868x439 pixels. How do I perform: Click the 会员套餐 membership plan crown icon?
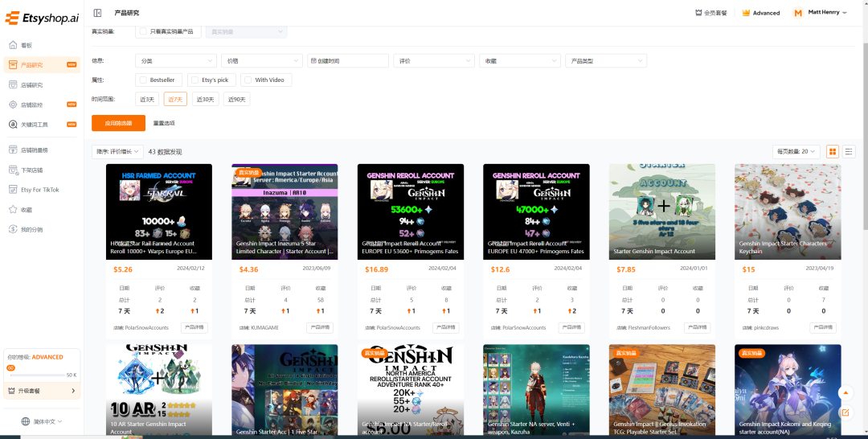pyautogui.click(x=698, y=13)
